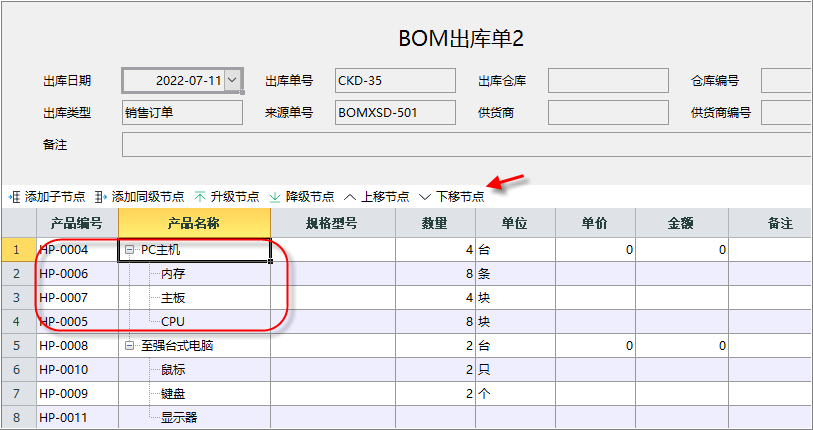Click the 单价 cell in PC主机 row
The width and height of the screenshot is (813, 430).
pyautogui.click(x=595, y=250)
